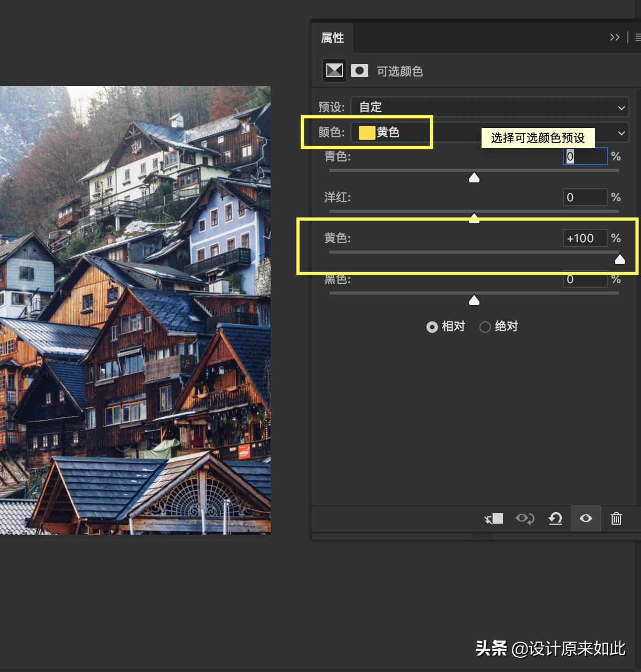Click the 青色 slider handle

pos(474,178)
